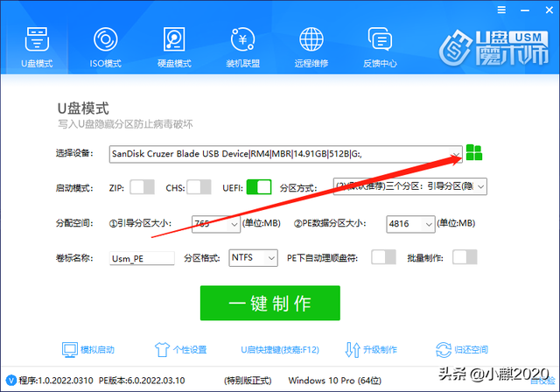Click the 模拟启动 monitor icon
560x392 pixels.
(70, 349)
